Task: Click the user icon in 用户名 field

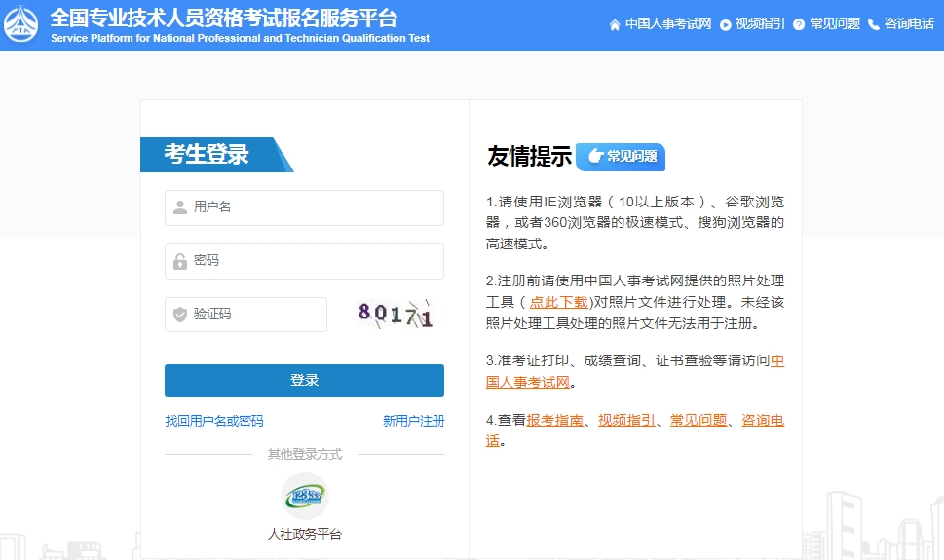Action: [x=180, y=207]
